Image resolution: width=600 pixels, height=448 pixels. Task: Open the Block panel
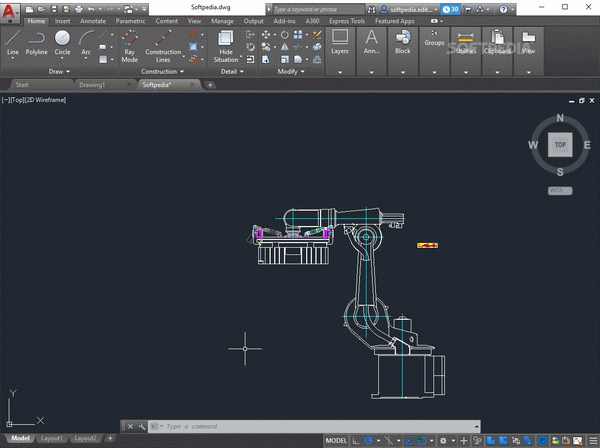[403, 51]
